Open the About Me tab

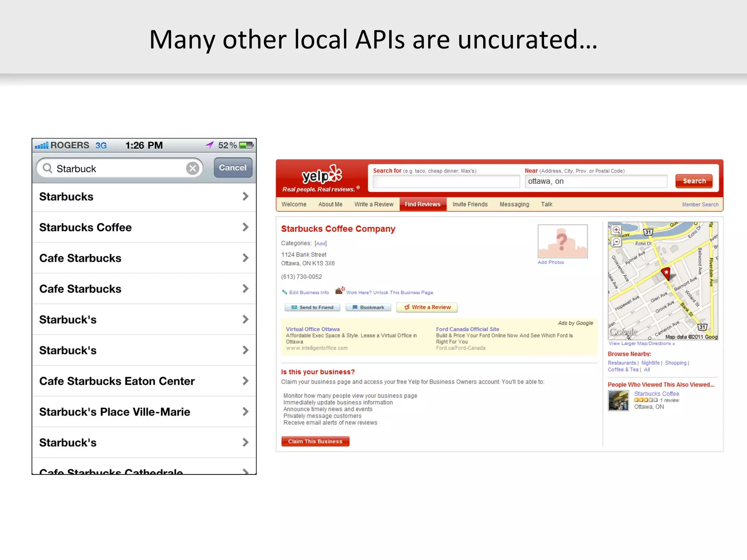point(330,204)
